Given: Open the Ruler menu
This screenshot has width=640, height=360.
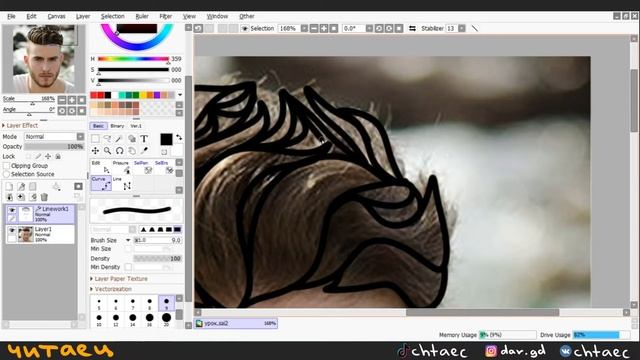Looking at the screenshot, I should [x=142, y=16].
